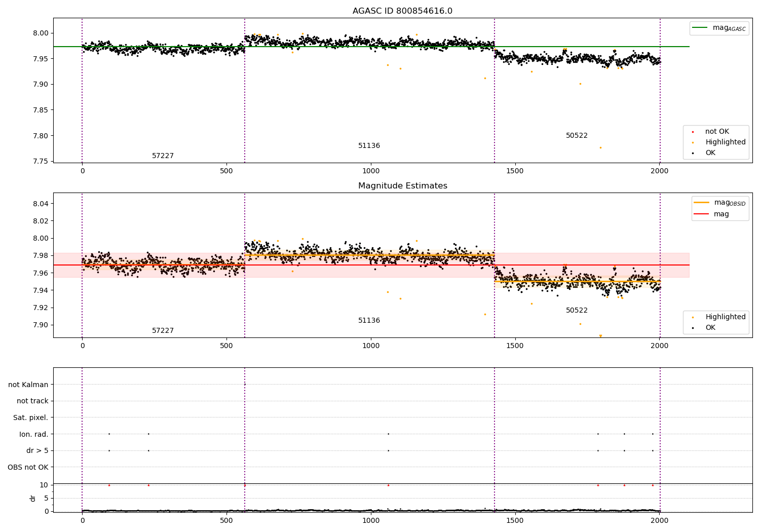Click the '10' tick on the dr axis
The width and height of the screenshot is (760, 532).
tap(44, 485)
